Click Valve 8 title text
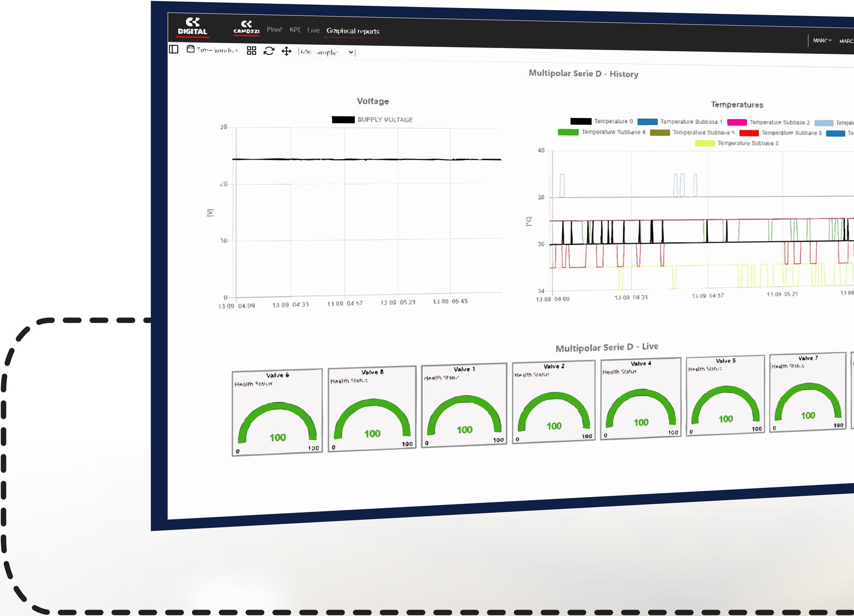 coord(373,372)
